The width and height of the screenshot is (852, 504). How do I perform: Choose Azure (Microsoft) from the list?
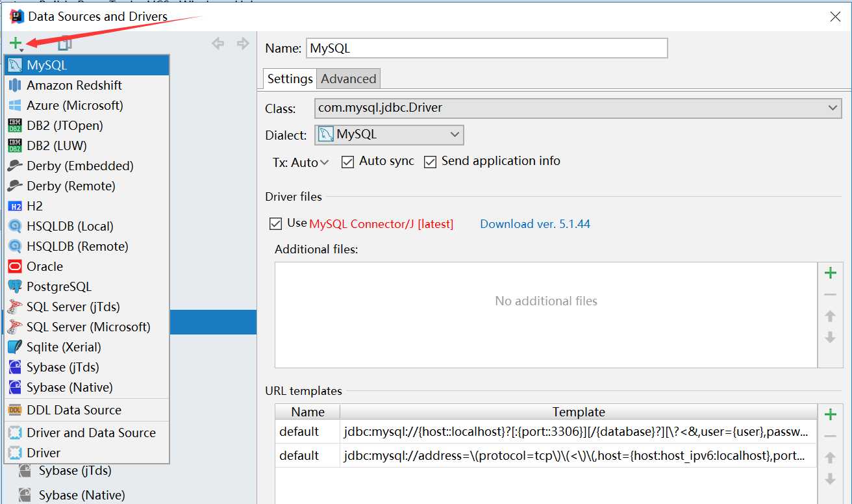click(86, 105)
